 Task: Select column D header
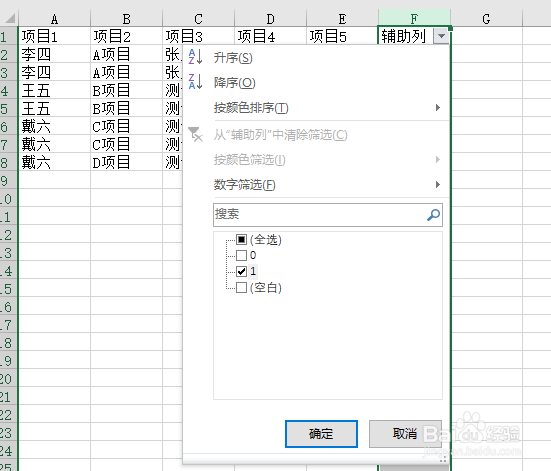click(x=271, y=19)
